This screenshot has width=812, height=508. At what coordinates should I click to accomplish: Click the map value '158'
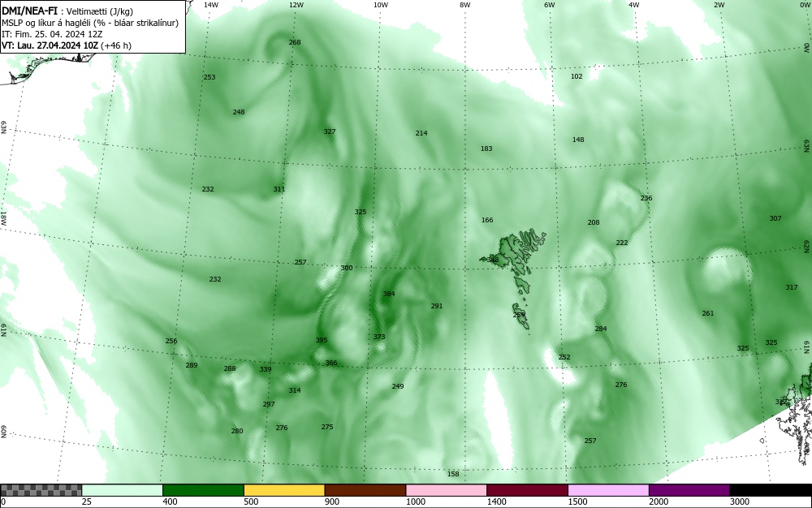(x=453, y=474)
